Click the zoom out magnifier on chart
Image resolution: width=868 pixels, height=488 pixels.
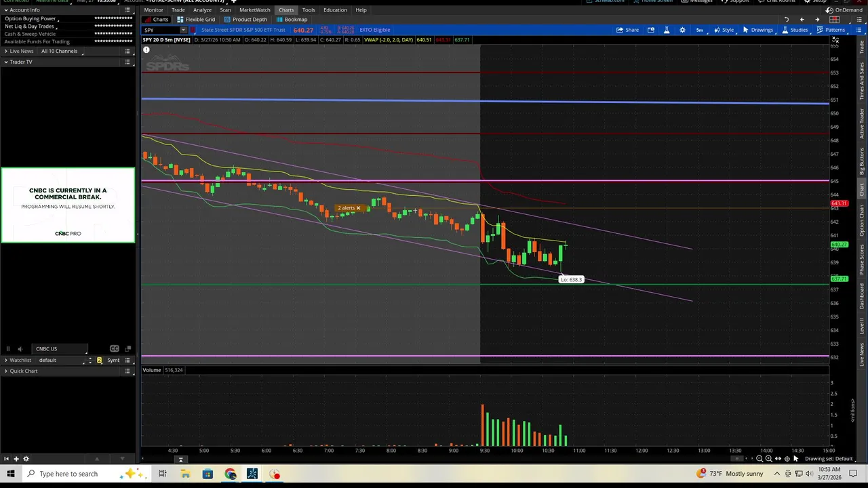pyautogui.click(x=759, y=459)
